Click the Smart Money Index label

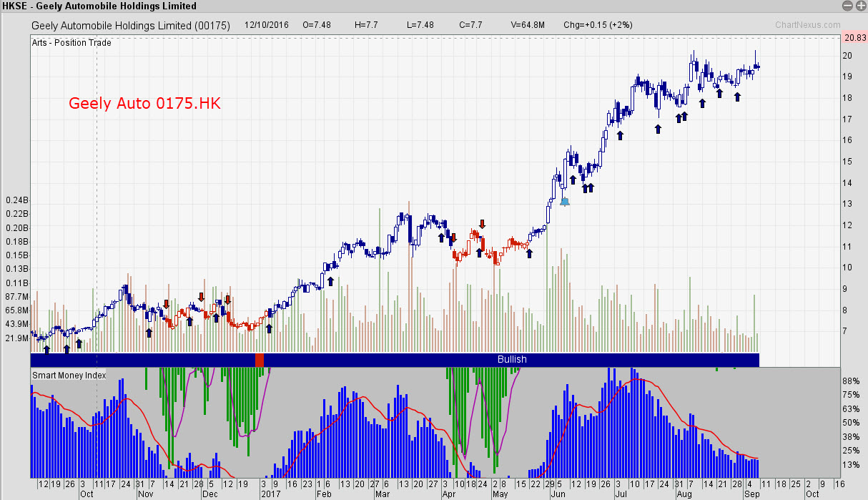point(69,375)
